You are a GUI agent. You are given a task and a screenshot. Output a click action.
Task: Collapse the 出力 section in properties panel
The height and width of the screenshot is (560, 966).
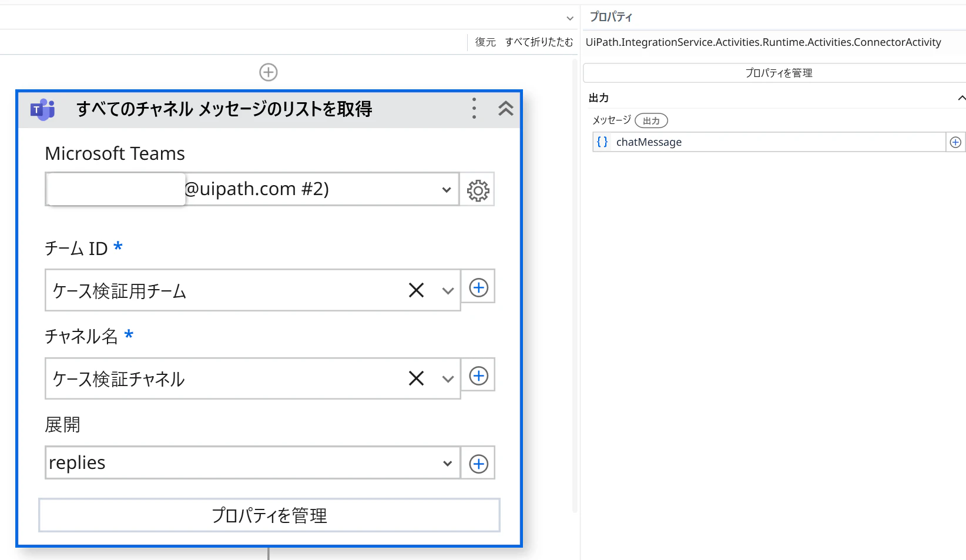pyautogui.click(x=961, y=98)
